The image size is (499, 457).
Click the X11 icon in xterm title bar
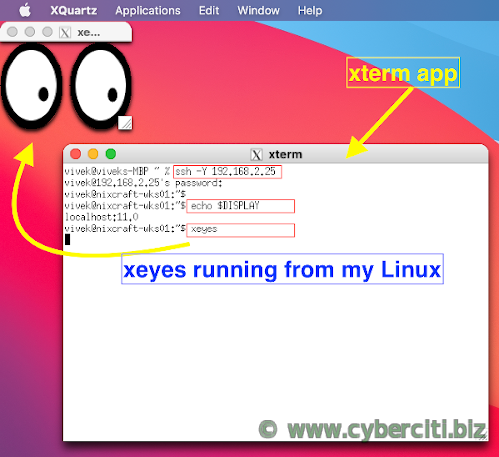tap(256, 155)
